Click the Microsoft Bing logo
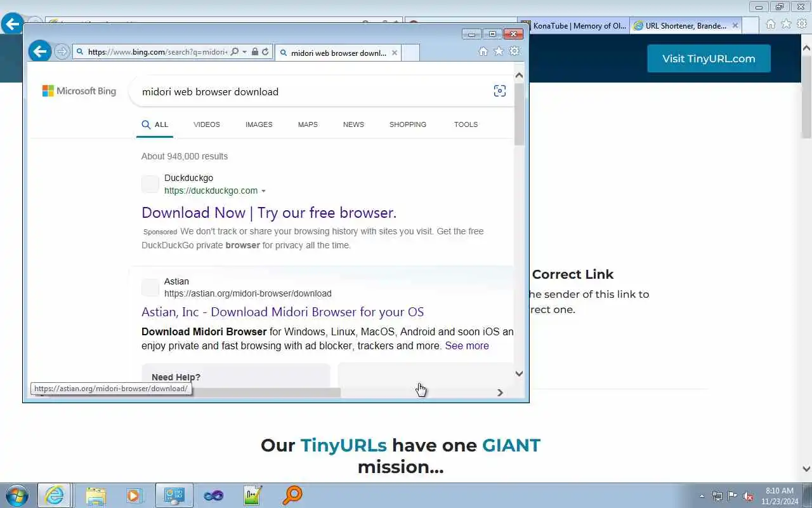Image resolution: width=812 pixels, height=508 pixels. coord(79,91)
